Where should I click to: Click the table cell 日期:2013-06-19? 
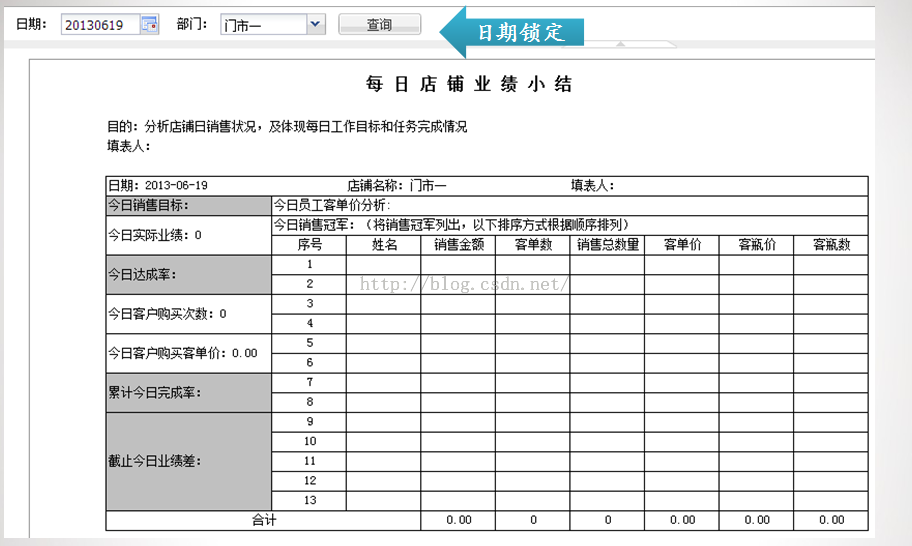pos(158,185)
